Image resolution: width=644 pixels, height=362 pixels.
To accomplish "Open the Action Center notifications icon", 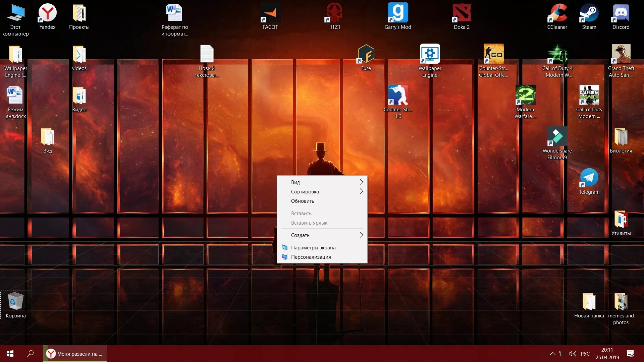I will coord(630,354).
